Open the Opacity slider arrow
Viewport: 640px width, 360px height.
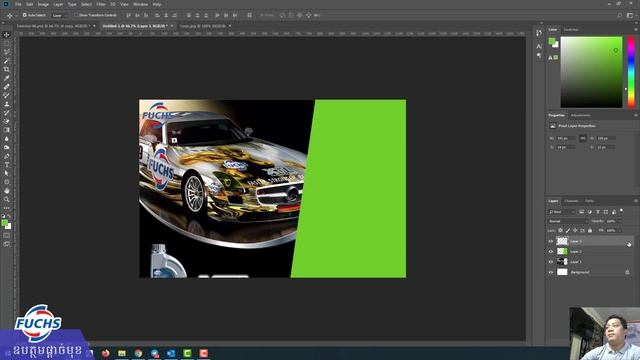pos(620,221)
